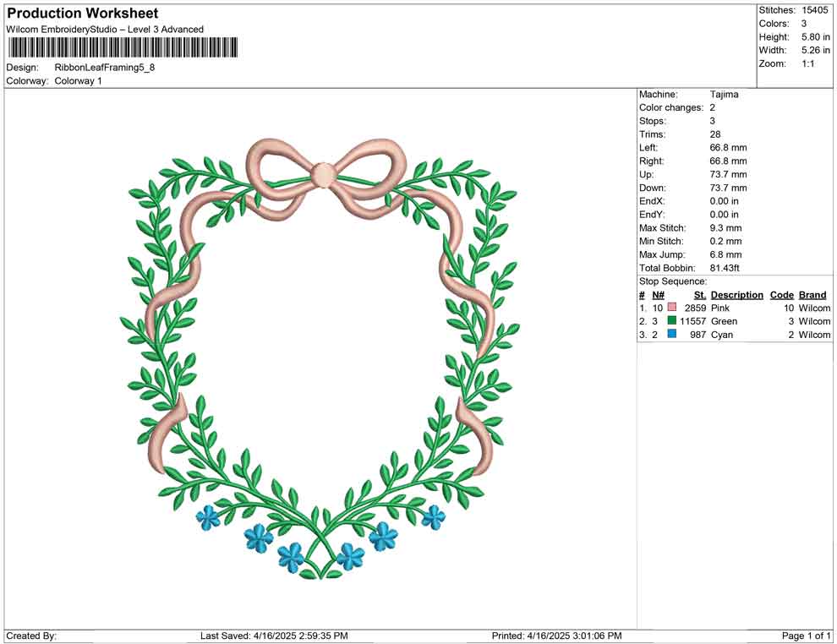Click the 'St.' column header
This screenshot has width=837, height=644.
[x=700, y=295]
